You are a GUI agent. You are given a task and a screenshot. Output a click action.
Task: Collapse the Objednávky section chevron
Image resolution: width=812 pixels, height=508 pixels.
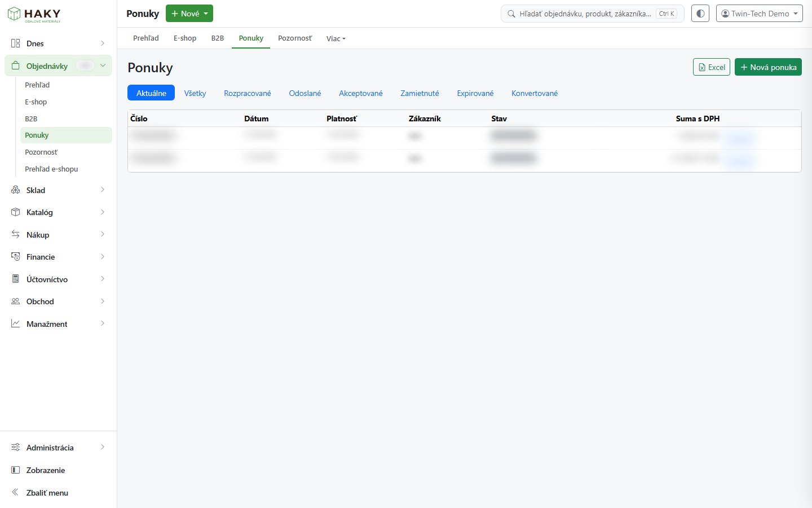tap(103, 65)
